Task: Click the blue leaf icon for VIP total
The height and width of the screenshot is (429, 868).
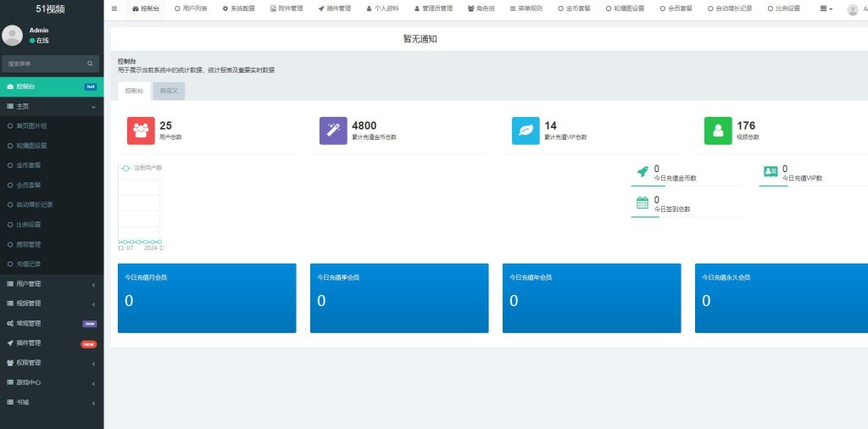Action: (526, 131)
